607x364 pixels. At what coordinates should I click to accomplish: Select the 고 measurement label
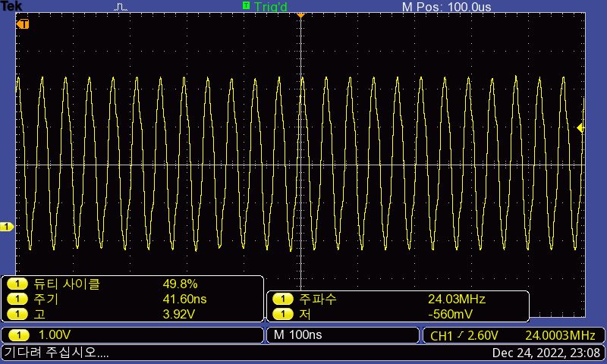click(39, 314)
